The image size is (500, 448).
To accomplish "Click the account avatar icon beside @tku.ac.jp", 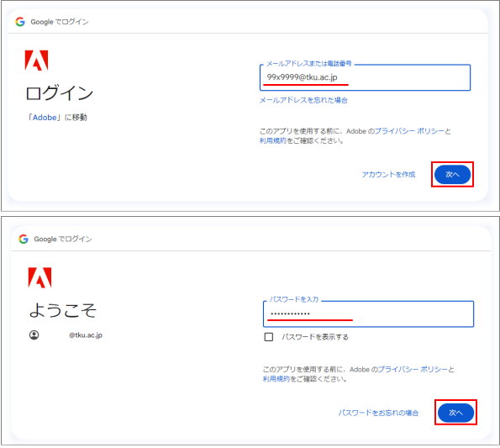I will (34, 335).
